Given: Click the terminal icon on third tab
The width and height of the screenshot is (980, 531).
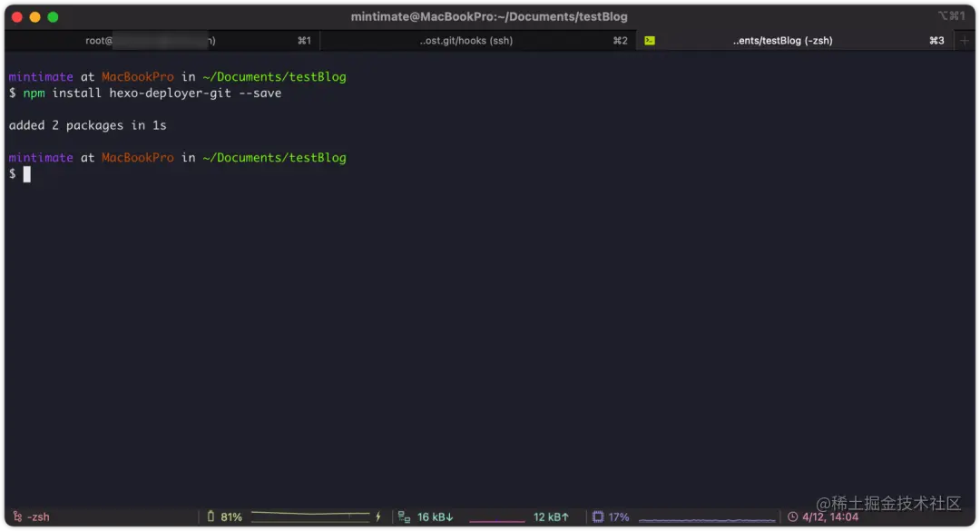Looking at the screenshot, I should click(650, 41).
